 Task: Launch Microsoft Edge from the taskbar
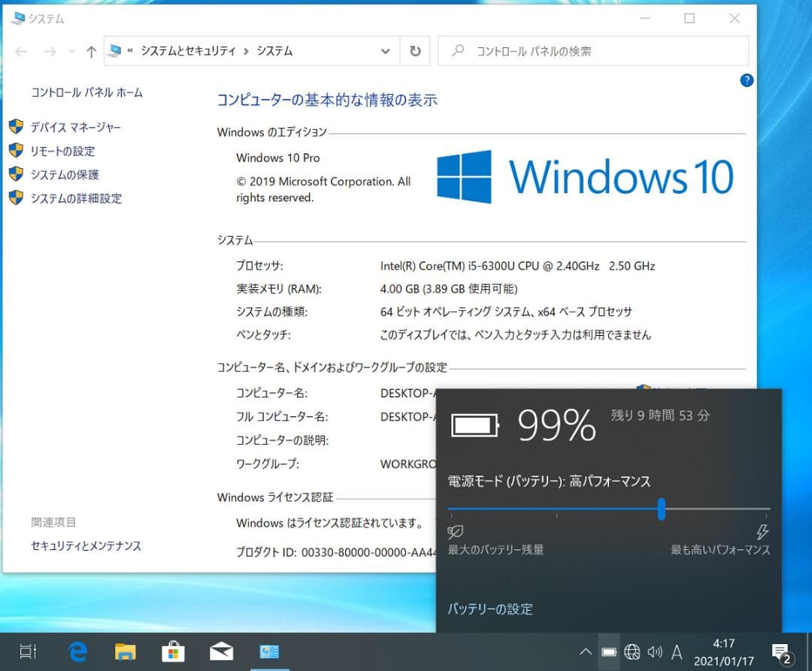coord(77,651)
